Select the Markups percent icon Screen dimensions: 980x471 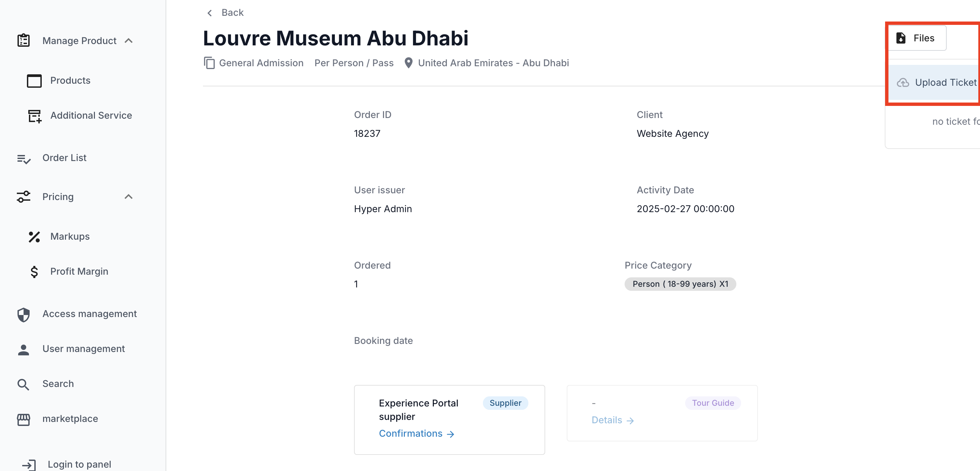(x=34, y=236)
